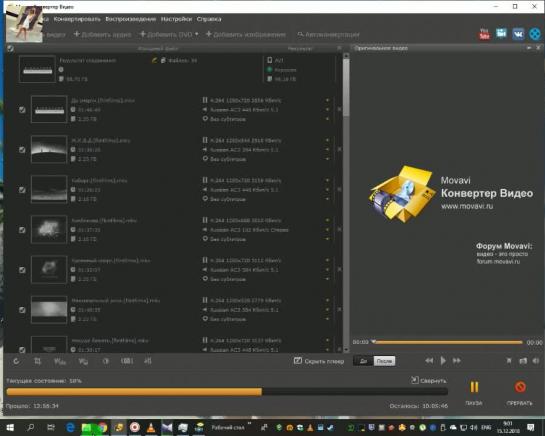Click the audio levels tool icon

[148, 361]
